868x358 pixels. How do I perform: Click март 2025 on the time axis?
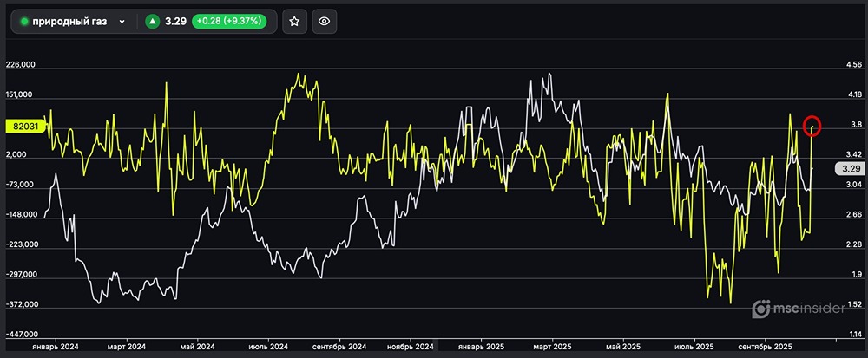coord(553,346)
